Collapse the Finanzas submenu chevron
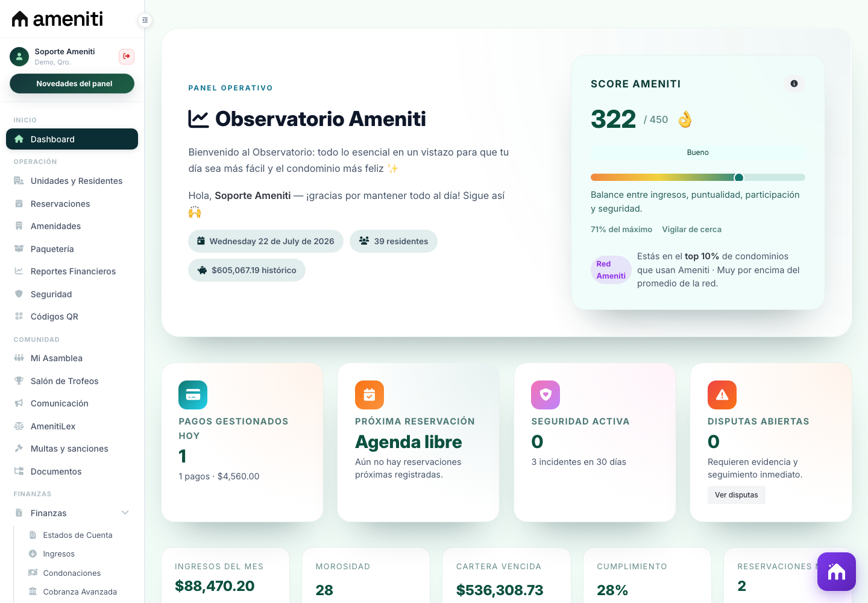 (125, 513)
